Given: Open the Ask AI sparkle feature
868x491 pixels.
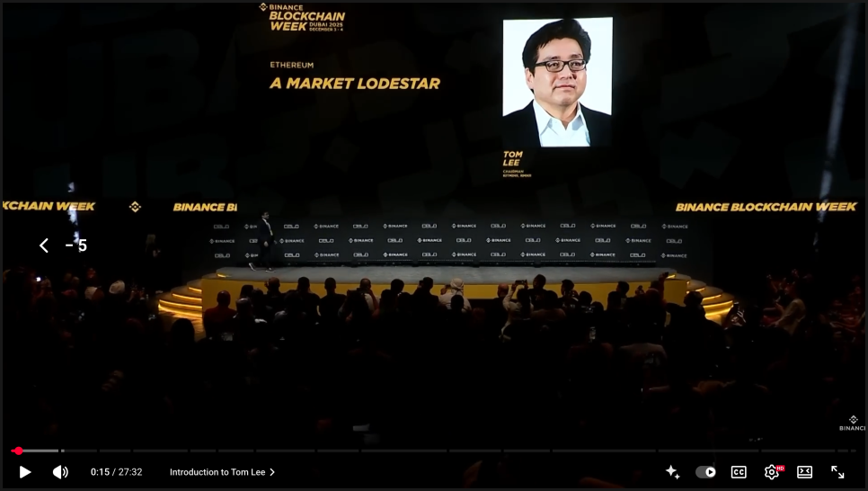Looking at the screenshot, I should [673, 471].
